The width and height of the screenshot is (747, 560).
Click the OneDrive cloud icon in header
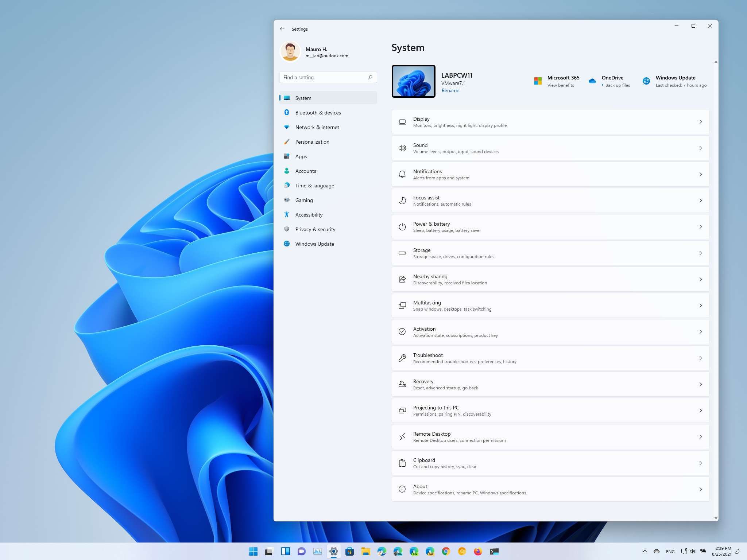click(x=592, y=81)
